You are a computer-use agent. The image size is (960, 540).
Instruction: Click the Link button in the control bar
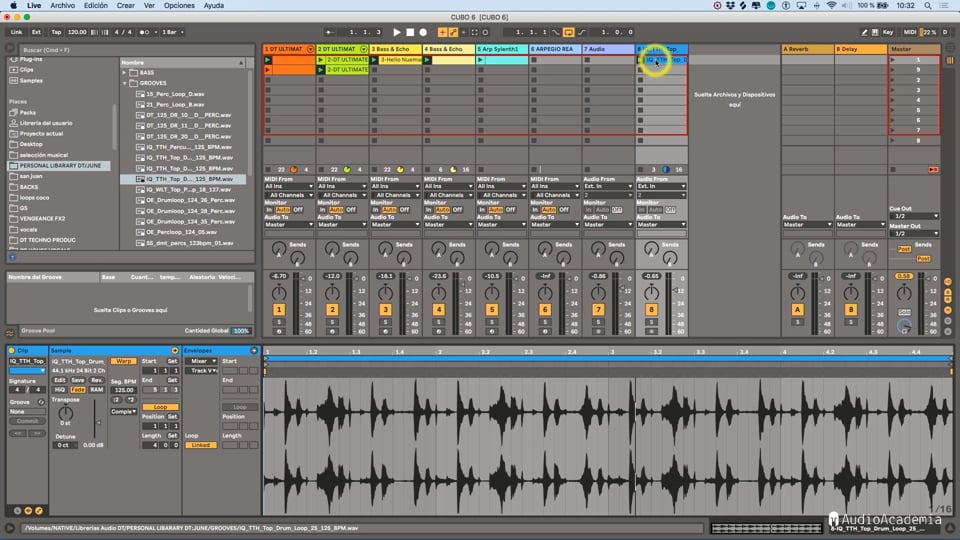[17, 32]
